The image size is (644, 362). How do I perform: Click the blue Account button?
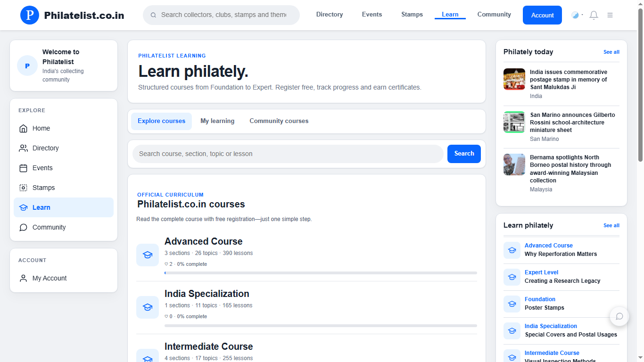point(542,15)
